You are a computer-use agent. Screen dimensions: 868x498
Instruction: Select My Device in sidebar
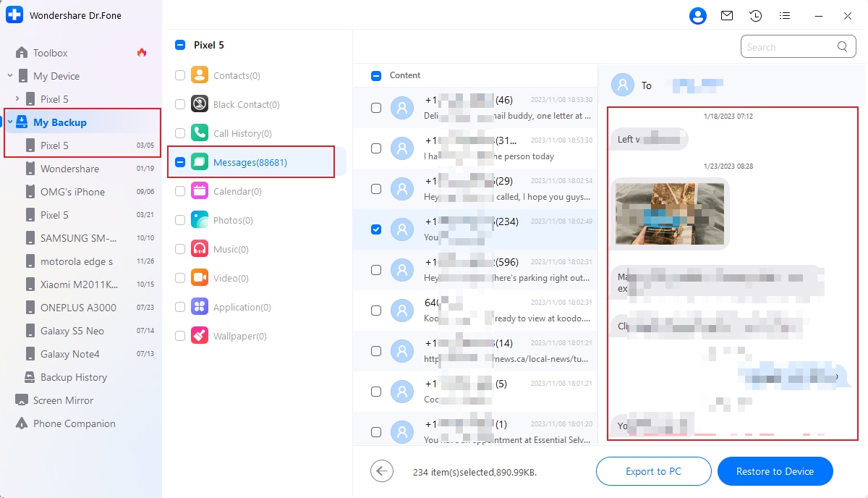[x=56, y=76]
